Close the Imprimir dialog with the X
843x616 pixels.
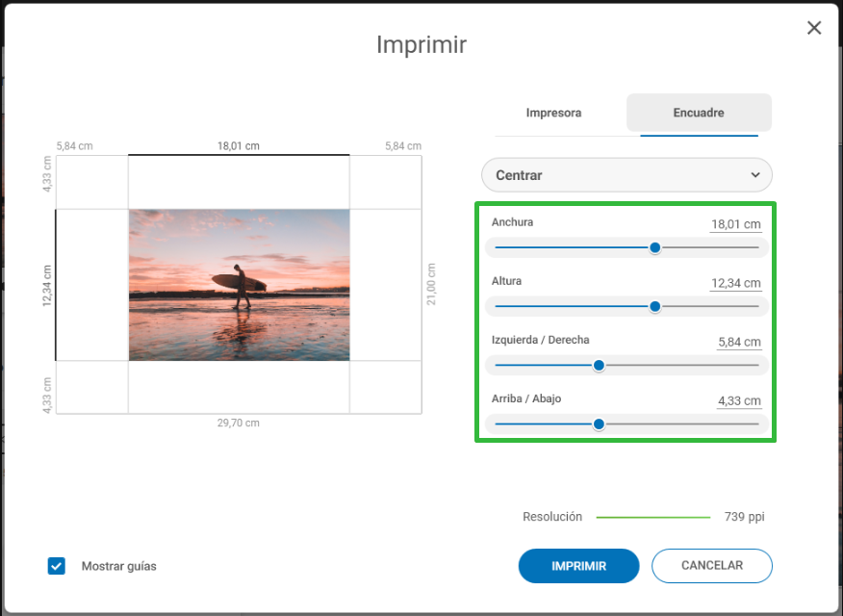pos(814,28)
